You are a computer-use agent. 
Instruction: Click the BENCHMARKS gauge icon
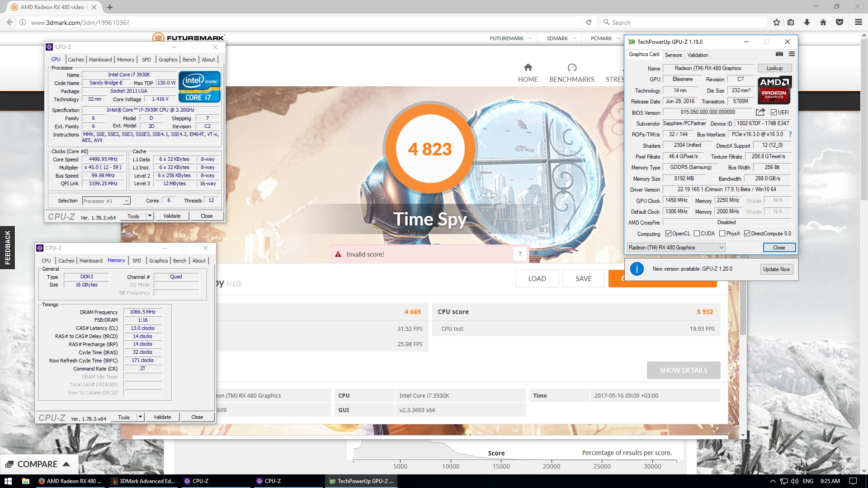tap(572, 67)
